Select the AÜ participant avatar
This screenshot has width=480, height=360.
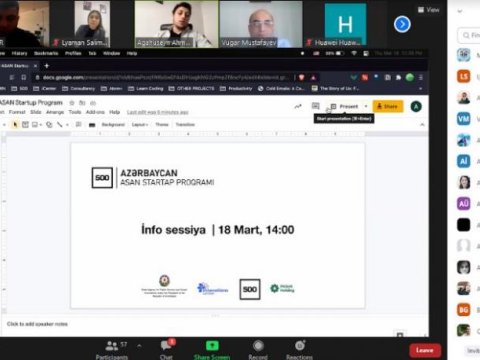(x=464, y=203)
